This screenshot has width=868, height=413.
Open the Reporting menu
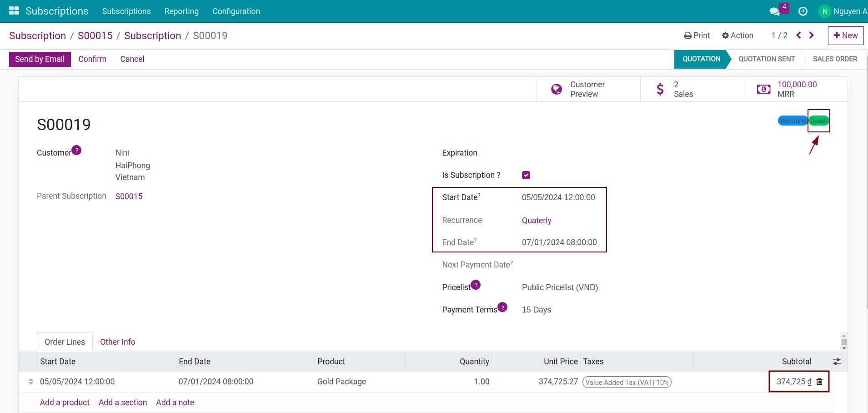click(x=181, y=11)
